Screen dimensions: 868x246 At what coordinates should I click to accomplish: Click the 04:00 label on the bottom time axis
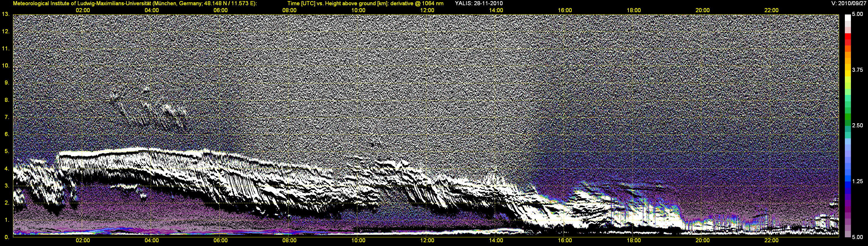pyautogui.click(x=152, y=241)
